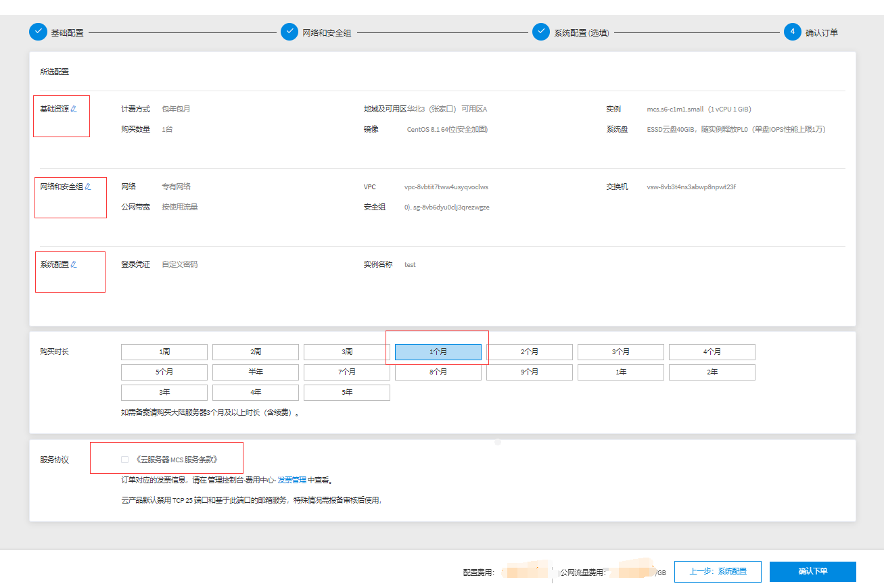Select the 9个月 purchase duration
Image resolution: width=884 pixels, height=588 pixels.
pos(530,372)
